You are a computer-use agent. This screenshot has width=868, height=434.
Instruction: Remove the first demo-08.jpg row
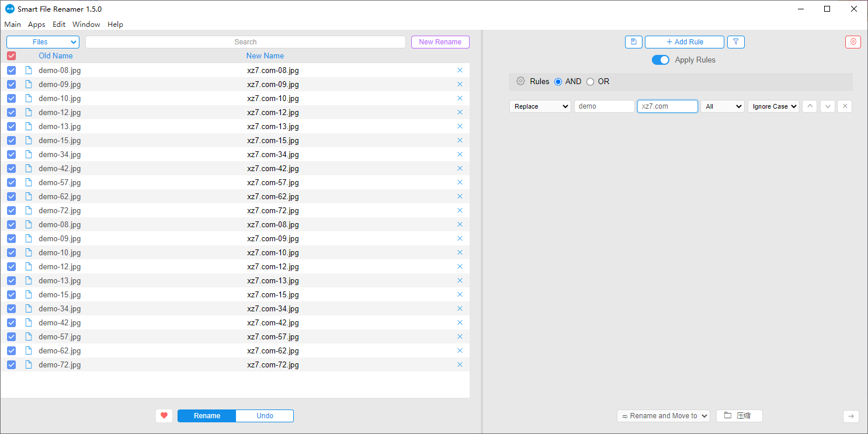[460, 70]
